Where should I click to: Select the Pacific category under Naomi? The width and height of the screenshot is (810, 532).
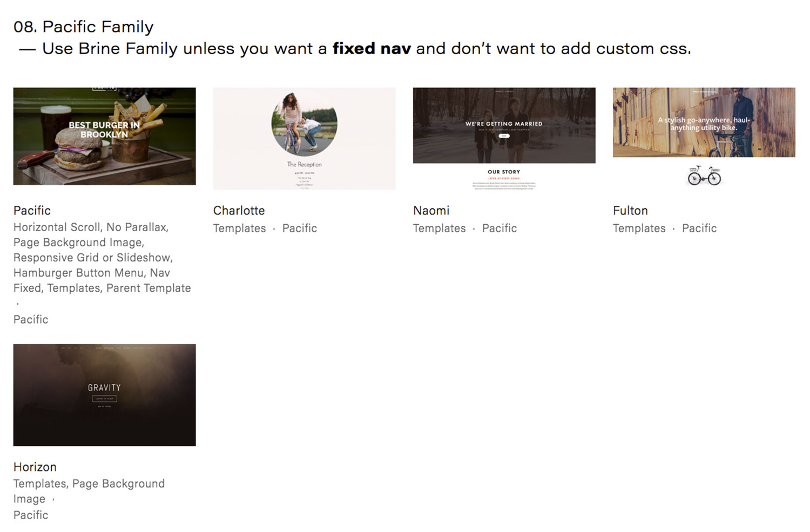coord(500,228)
